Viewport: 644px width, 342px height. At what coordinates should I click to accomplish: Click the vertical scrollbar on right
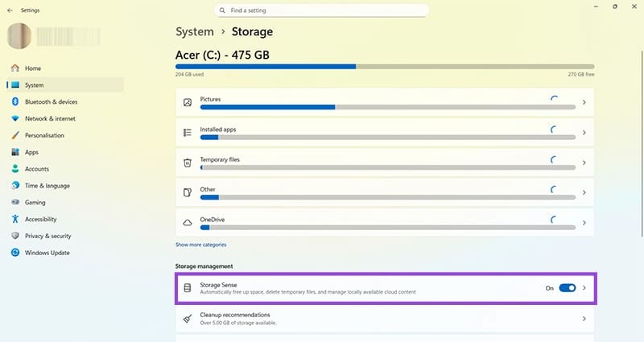click(642, 144)
